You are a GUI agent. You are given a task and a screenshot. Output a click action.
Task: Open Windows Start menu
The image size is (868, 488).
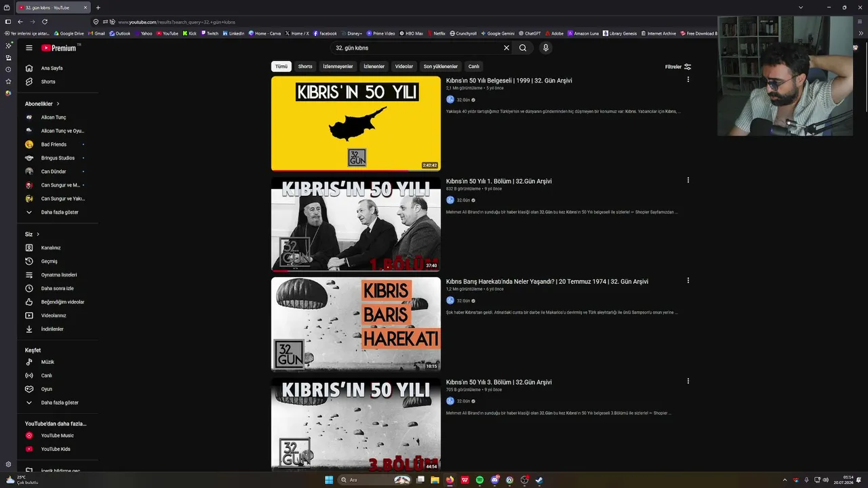tap(329, 480)
